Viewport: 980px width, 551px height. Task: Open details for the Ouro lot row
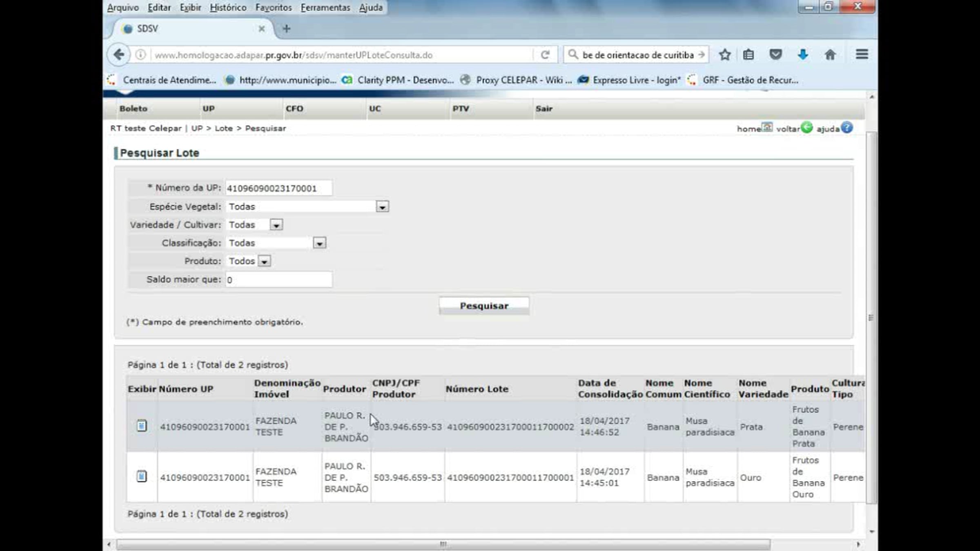coord(142,477)
